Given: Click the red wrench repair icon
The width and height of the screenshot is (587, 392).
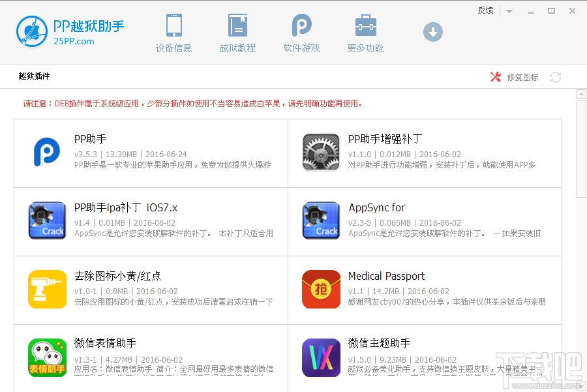Looking at the screenshot, I should pos(496,77).
